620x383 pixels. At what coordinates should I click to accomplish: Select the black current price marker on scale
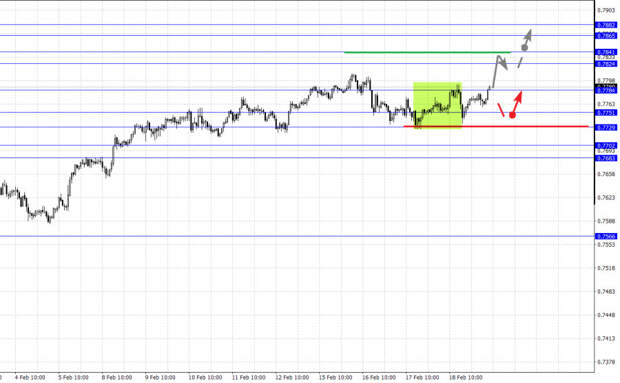[606, 86]
